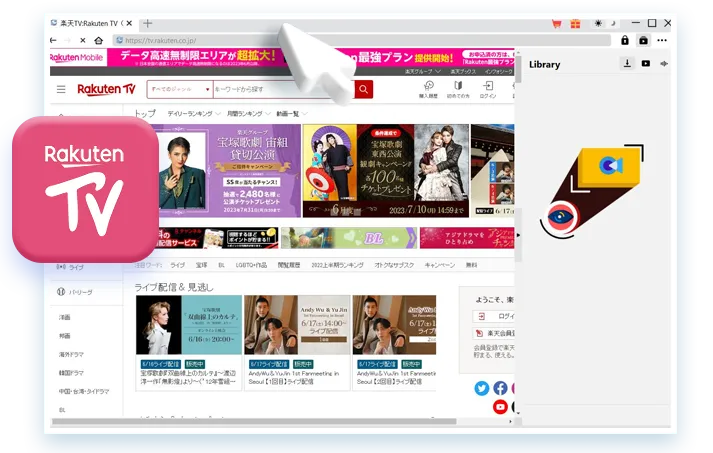Open the ライブ item in the left sidebar

[x=70, y=267]
